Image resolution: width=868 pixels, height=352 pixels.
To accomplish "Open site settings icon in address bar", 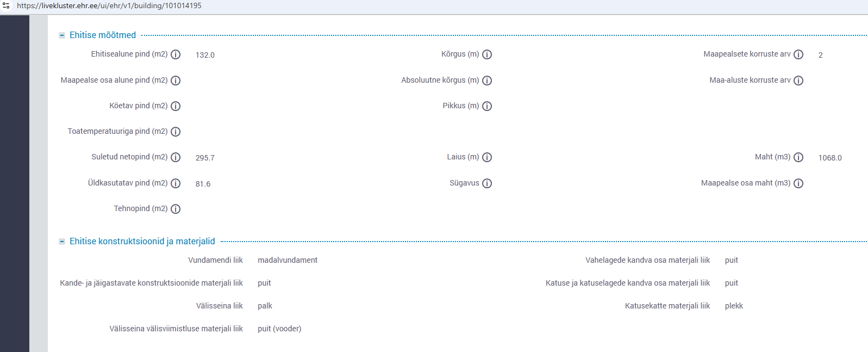I will [x=6, y=6].
